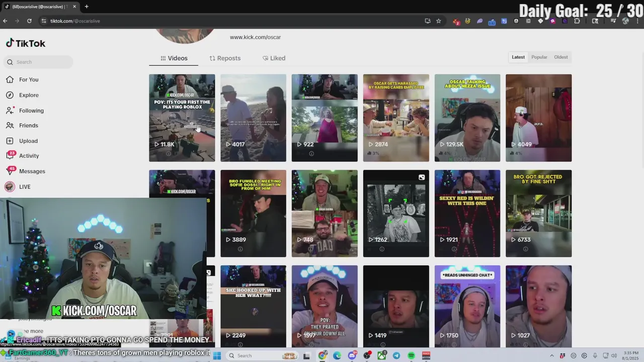Bookmark this page with the star

coord(439,21)
